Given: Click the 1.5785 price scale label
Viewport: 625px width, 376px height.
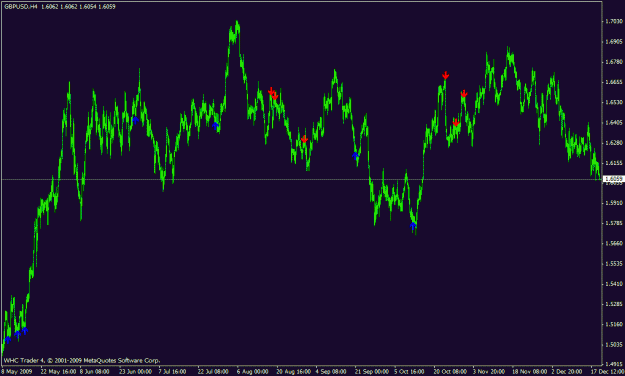Looking at the screenshot, I should 614,223.
